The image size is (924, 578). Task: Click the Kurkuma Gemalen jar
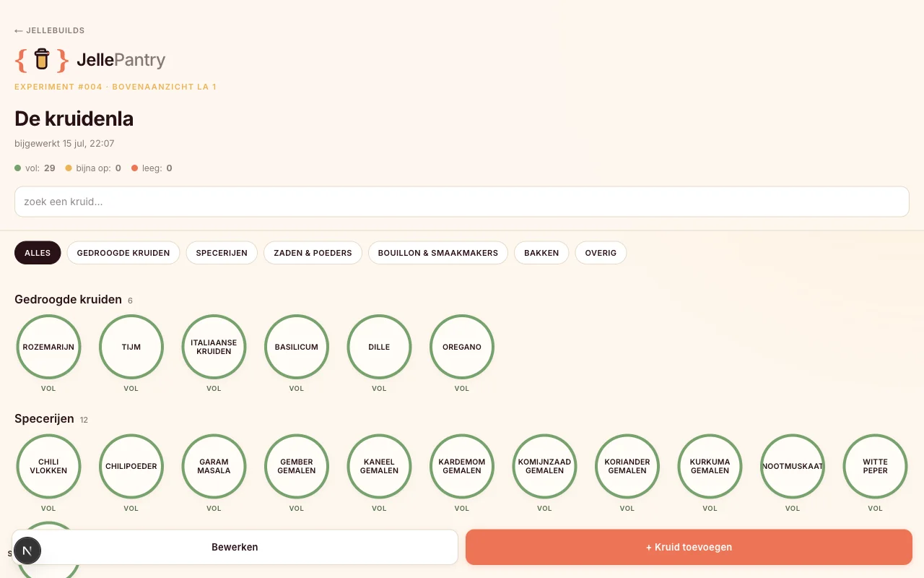710,466
